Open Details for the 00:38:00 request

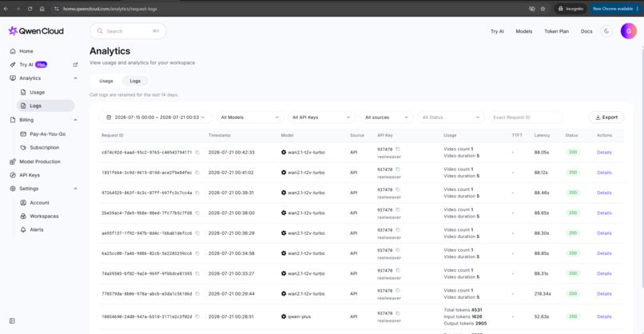click(x=604, y=213)
